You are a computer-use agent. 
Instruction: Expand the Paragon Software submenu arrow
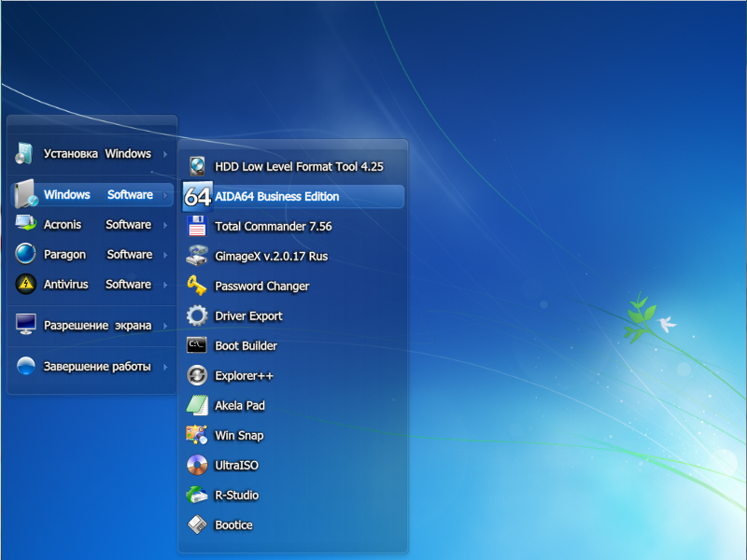165,255
